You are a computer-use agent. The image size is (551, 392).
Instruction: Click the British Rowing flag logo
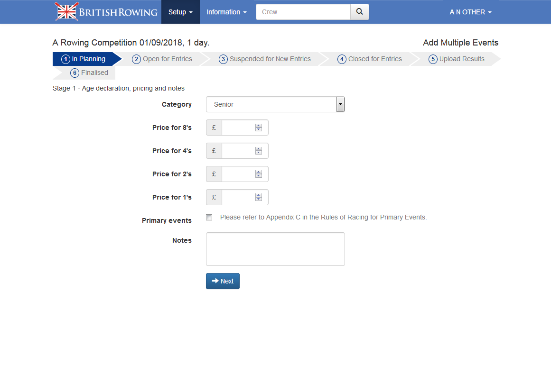(67, 12)
